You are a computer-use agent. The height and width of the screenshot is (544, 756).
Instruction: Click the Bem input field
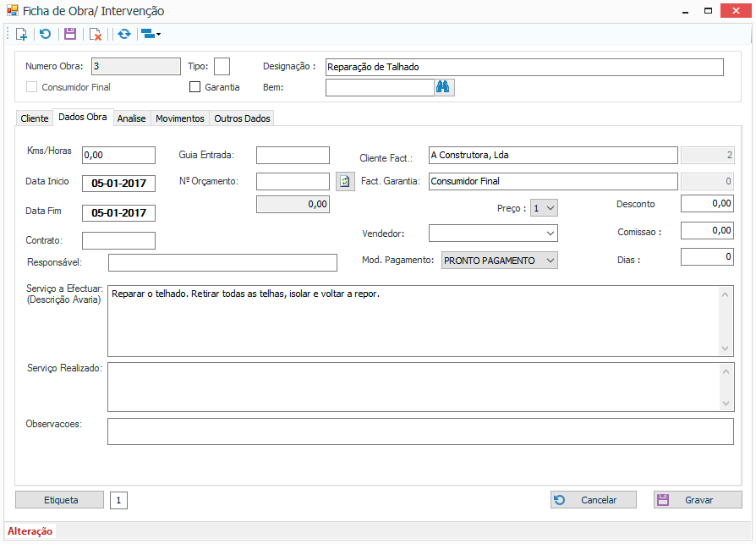coord(380,87)
